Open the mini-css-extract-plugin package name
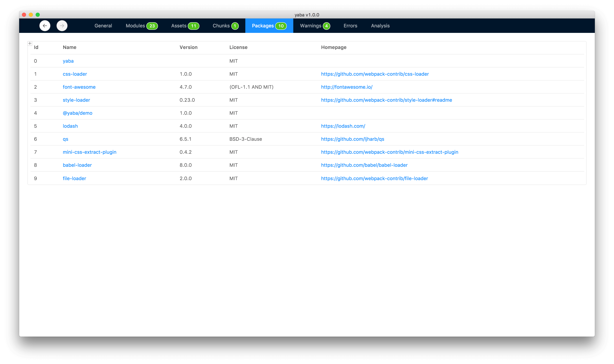The height and width of the screenshot is (364, 614). pos(90,152)
